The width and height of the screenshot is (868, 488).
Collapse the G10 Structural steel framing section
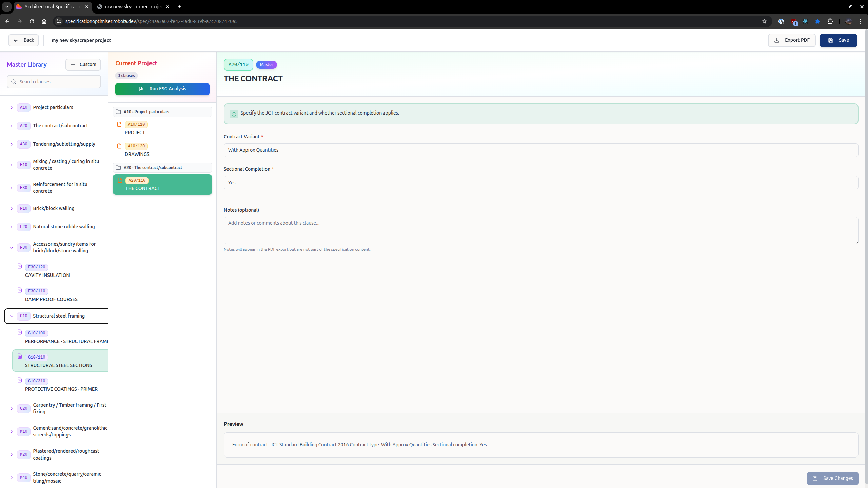click(x=12, y=316)
